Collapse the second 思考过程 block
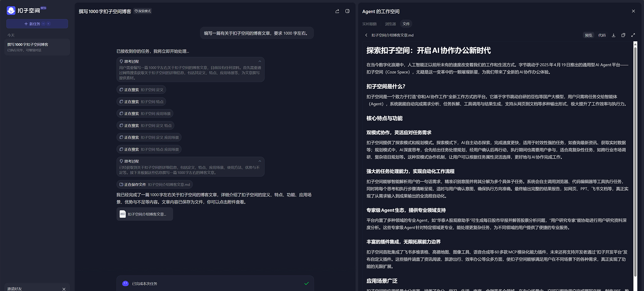Screen dimensions: 644x291 click(x=260, y=161)
